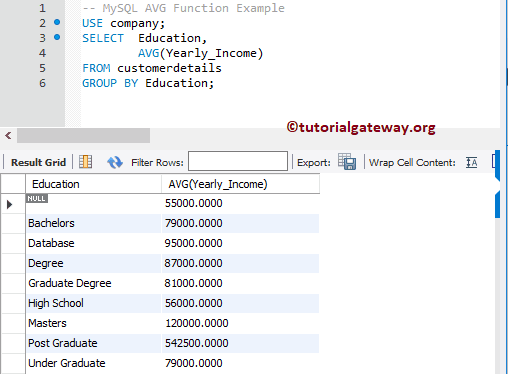Refresh the result data with arrows icon
The width and height of the screenshot is (508, 374).
click(115, 162)
